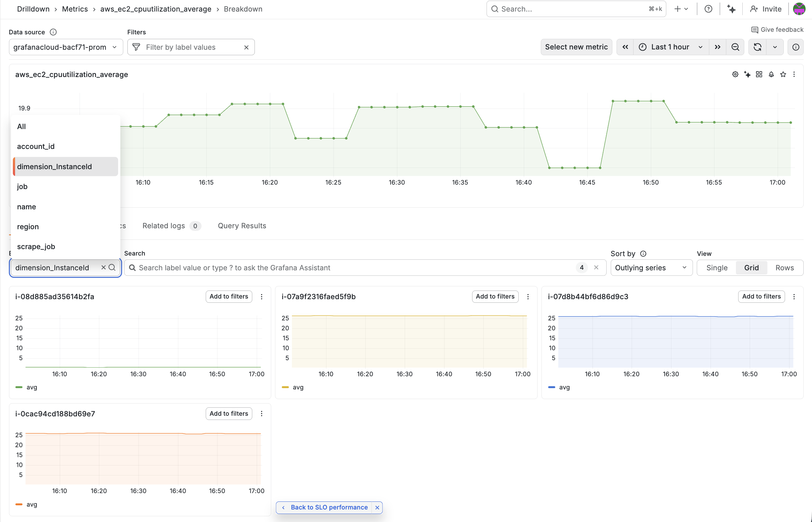812x522 pixels.
Task: Switch to Grid view
Action: coord(751,268)
